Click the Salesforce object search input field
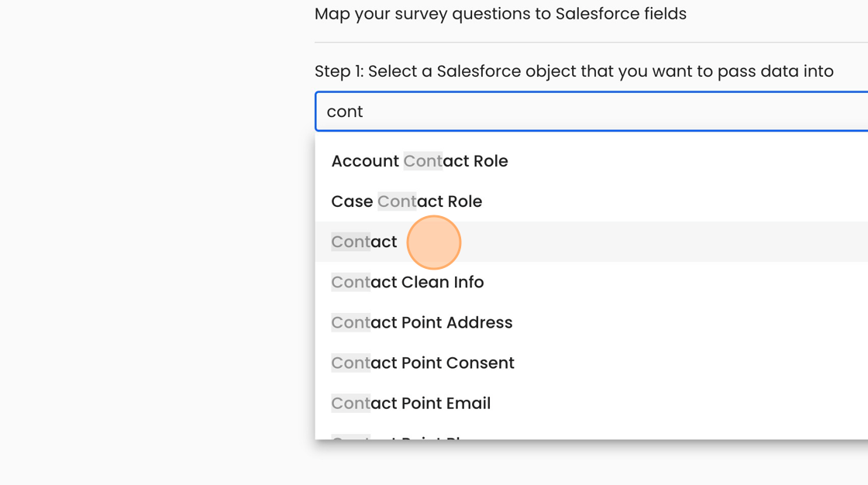The image size is (868, 485). click(589, 112)
